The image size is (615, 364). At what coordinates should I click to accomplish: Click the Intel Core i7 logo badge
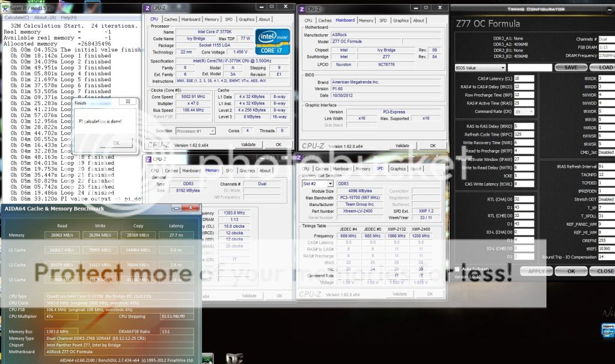pos(272,41)
